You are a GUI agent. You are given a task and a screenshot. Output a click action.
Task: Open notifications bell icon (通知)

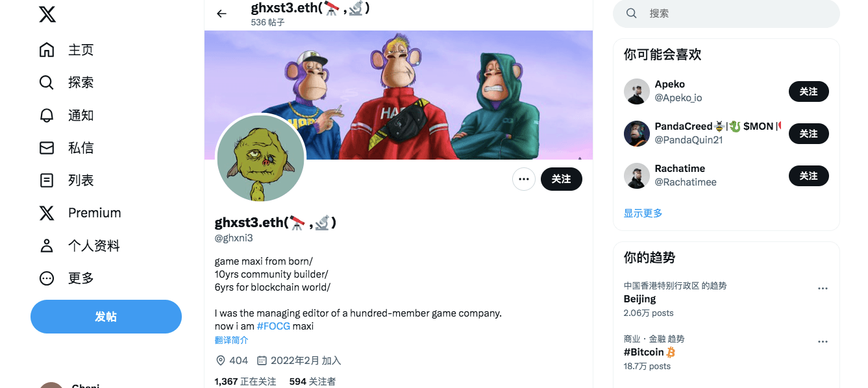click(47, 115)
